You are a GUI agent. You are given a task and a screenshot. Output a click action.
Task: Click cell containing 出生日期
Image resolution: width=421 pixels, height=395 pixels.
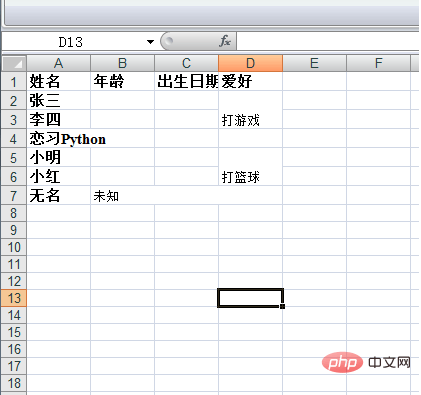[186, 81]
